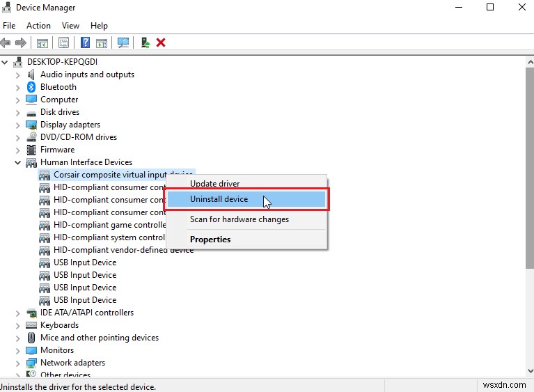Open the blue Help question mark icon

tap(85, 42)
